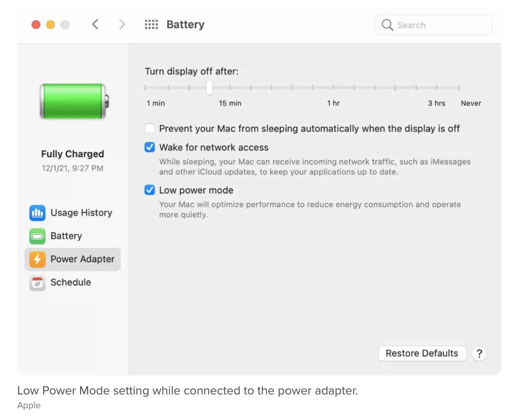Set display-off slider to 1 hr mark

pos(333,88)
